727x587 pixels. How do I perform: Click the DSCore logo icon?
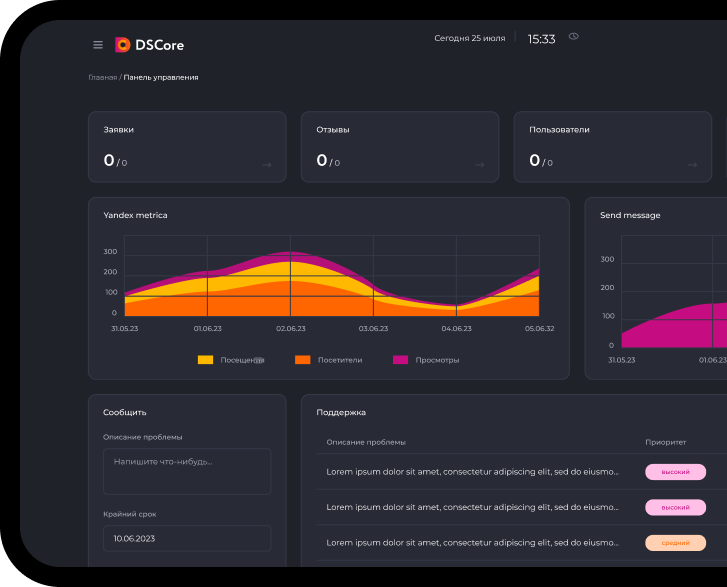click(123, 45)
